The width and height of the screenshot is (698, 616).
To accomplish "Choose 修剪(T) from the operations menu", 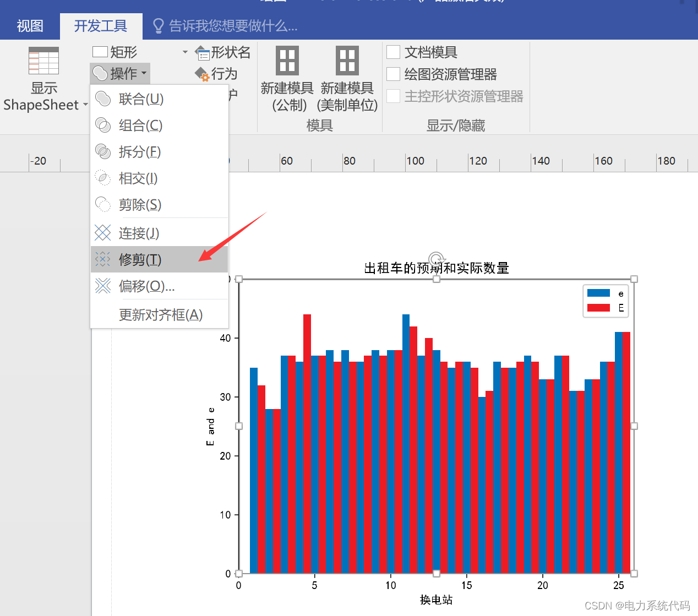I will (x=139, y=259).
